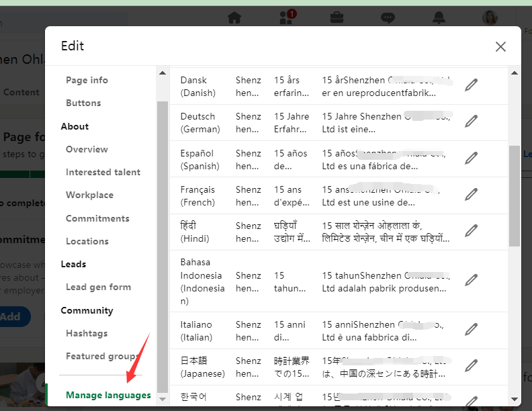Click the Italiano (Italian) language name
This screenshot has width=532, height=411.
pos(196,331)
